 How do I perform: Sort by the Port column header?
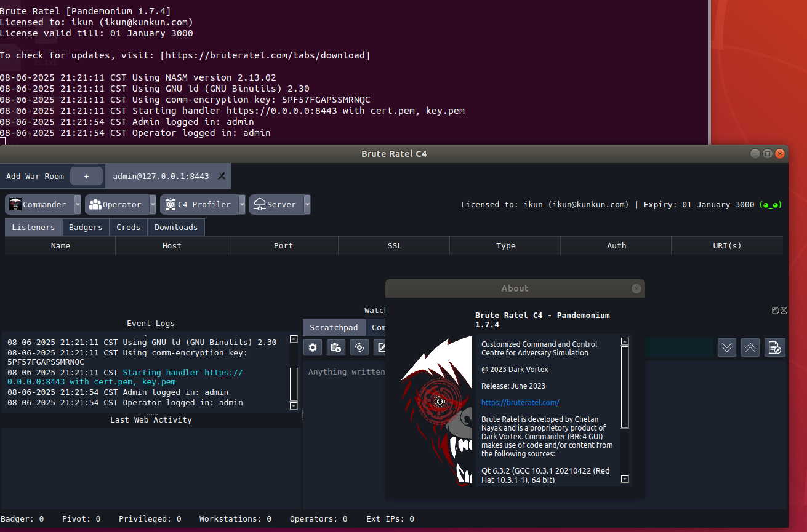(x=283, y=245)
